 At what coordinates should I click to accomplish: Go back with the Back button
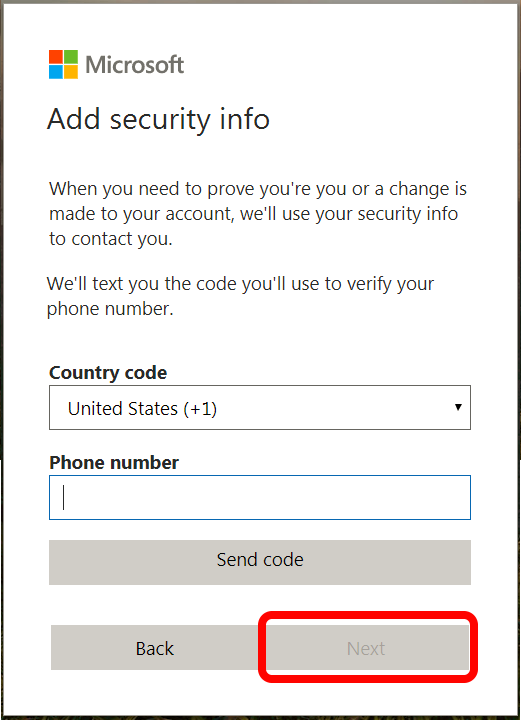coord(155,647)
